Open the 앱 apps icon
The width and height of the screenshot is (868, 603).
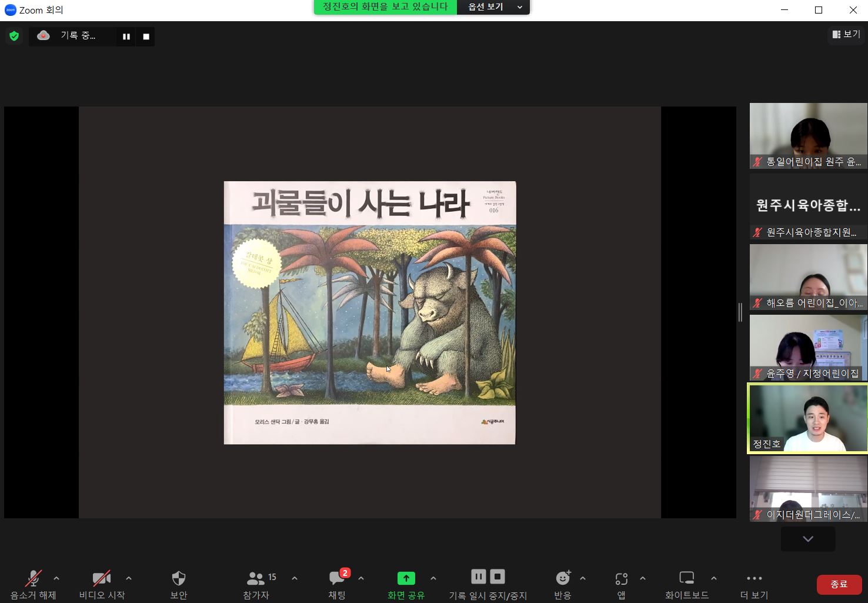tap(622, 585)
